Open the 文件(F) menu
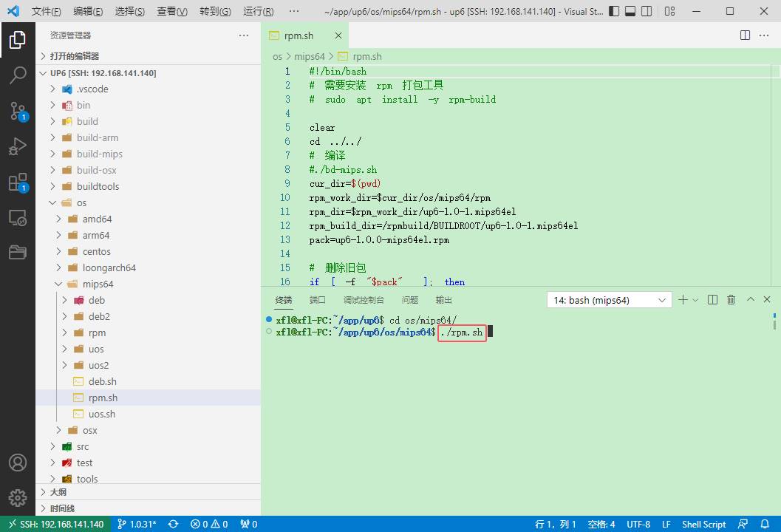The image size is (781, 532). (x=46, y=12)
